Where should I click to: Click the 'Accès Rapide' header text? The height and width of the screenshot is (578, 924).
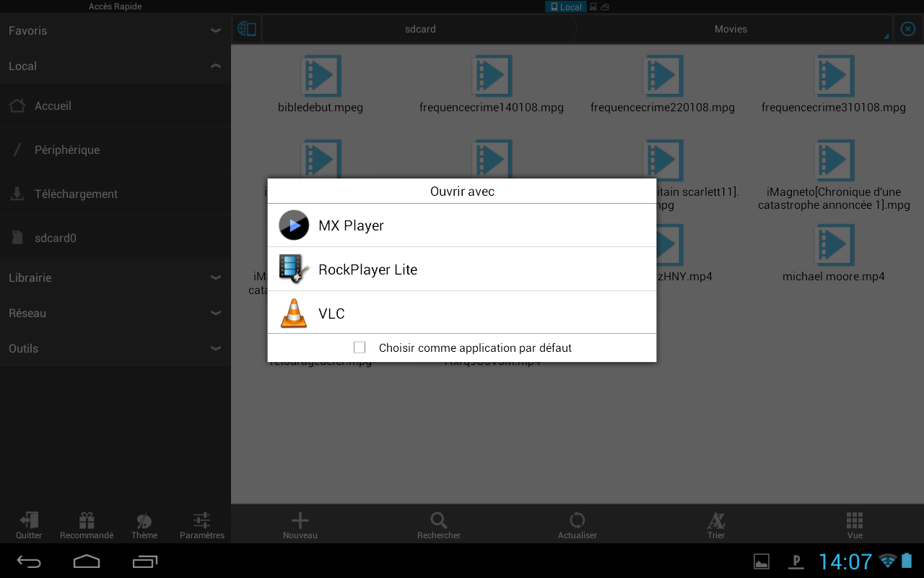115,7
